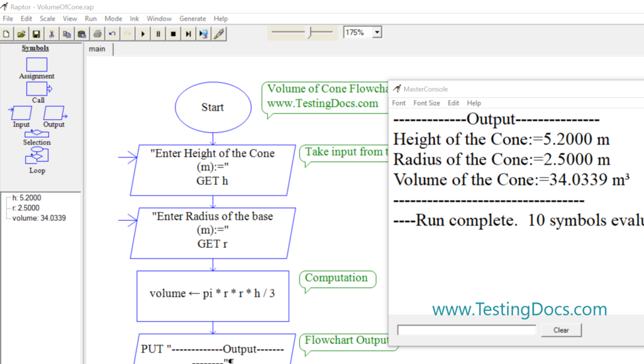Click inside the console input field

465,329
